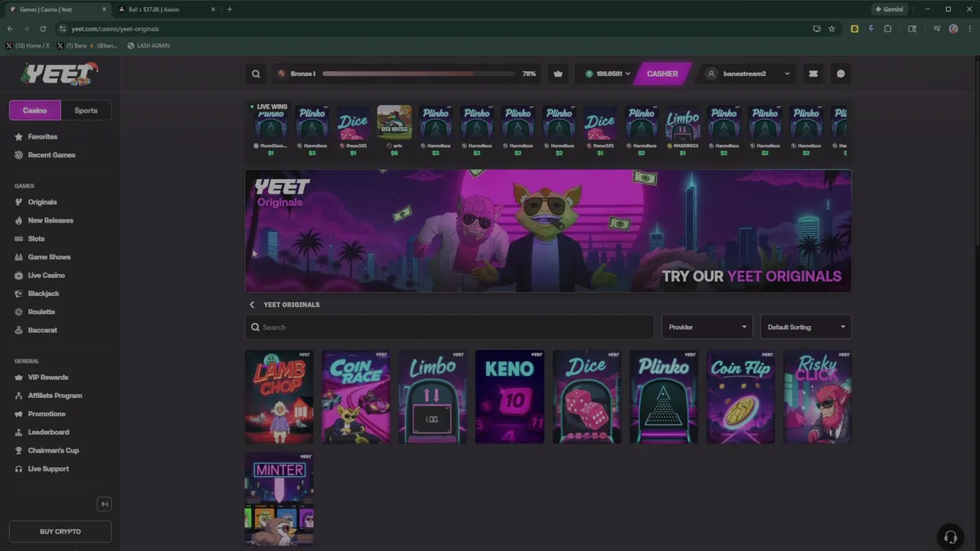Open the Home / X bookmark
The height and width of the screenshot is (551, 980).
[x=28, y=46]
